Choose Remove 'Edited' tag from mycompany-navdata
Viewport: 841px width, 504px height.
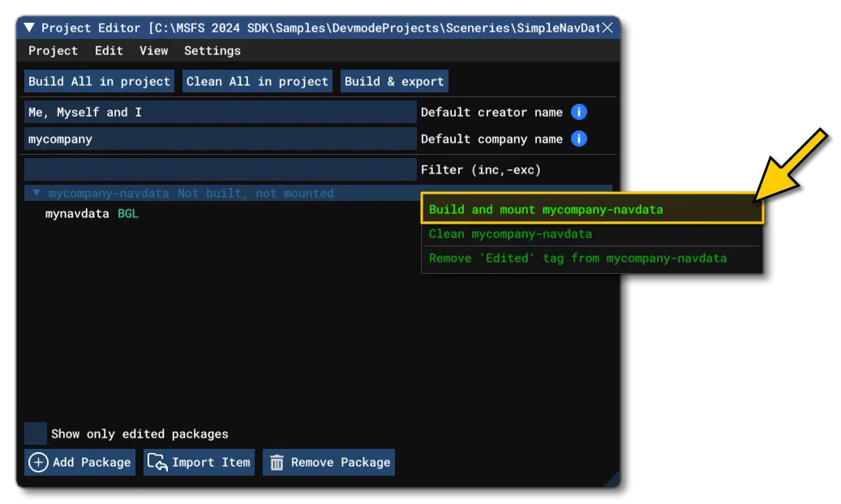click(x=592, y=258)
